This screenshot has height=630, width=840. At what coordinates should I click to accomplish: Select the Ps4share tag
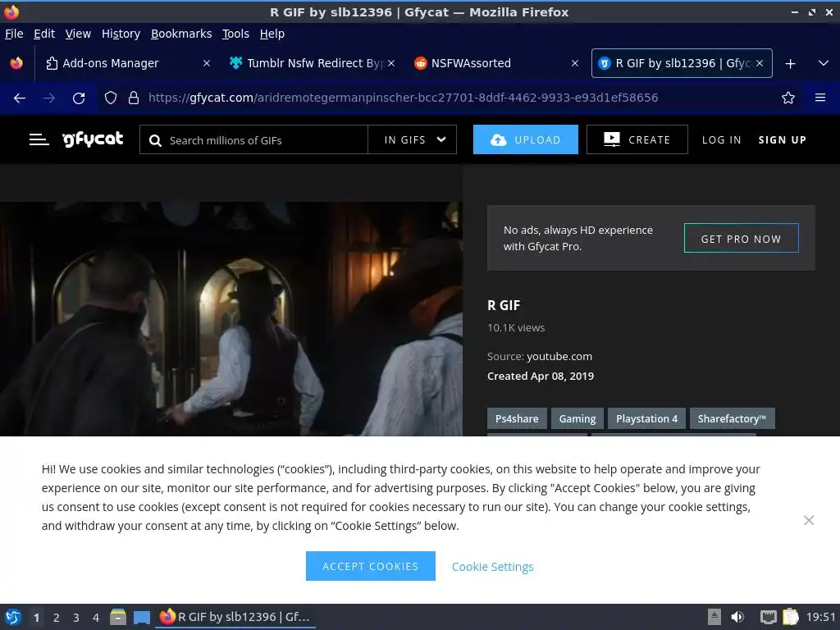517,418
